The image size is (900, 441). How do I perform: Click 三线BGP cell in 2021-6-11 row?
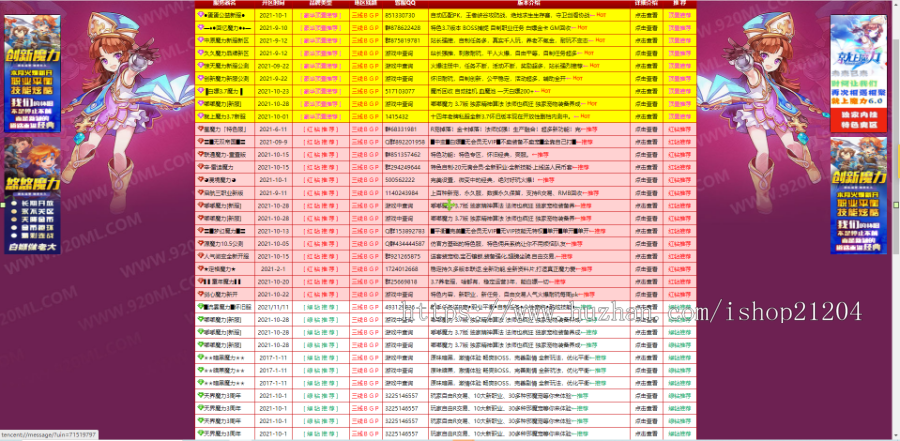pyautogui.click(x=366, y=129)
